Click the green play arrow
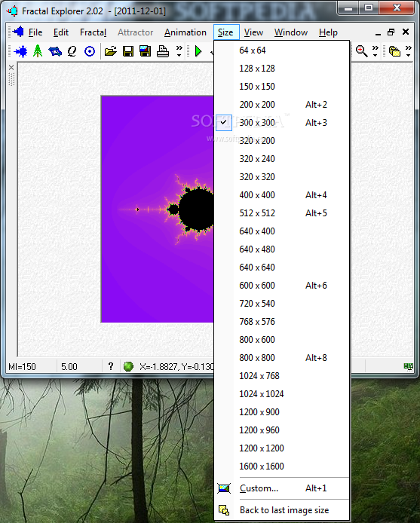420x523 pixels. click(198, 51)
